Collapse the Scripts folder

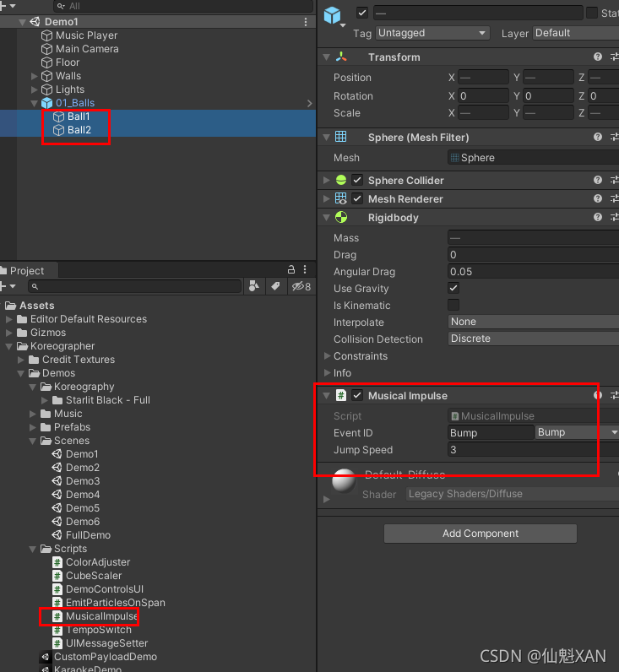coord(33,549)
